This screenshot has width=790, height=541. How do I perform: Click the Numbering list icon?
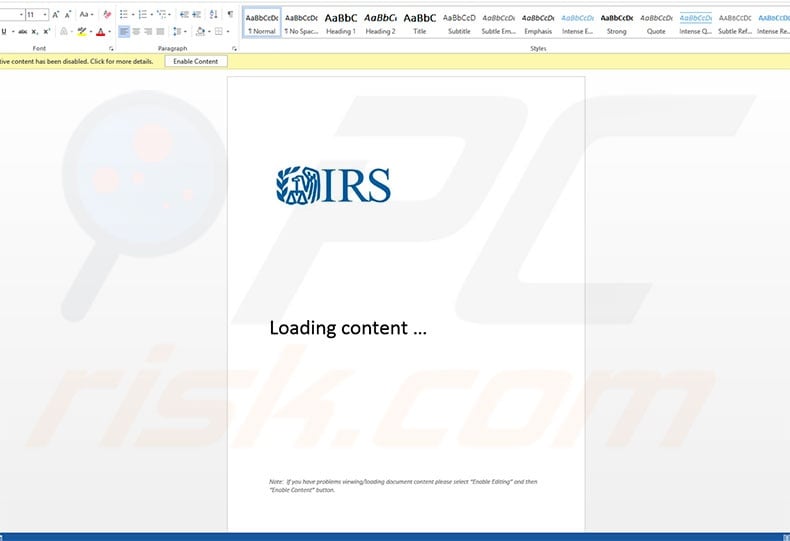point(143,15)
